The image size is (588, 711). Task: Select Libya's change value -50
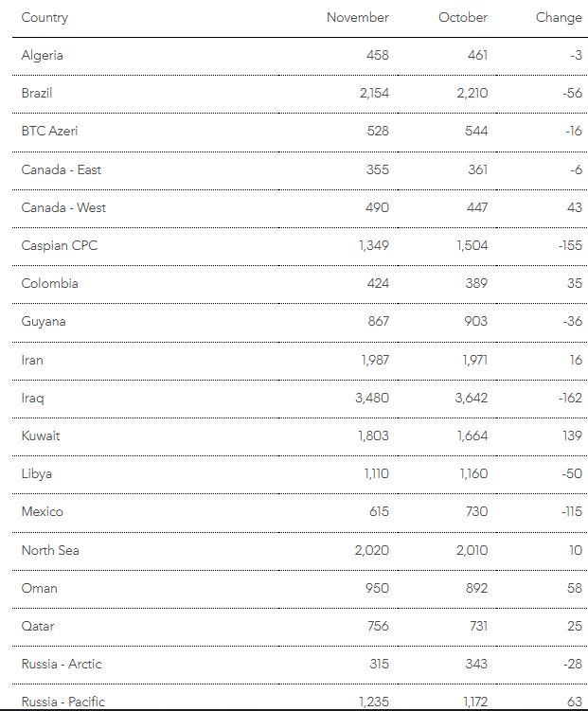click(570, 473)
